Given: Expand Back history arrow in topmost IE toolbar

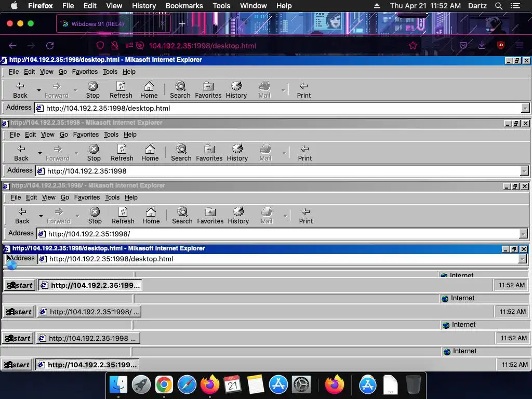Looking at the screenshot, I should point(38,90).
